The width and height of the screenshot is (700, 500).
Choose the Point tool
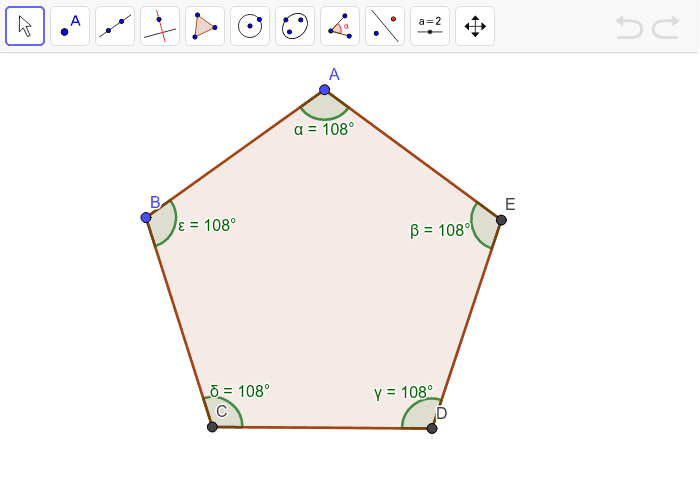tap(70, 26)
